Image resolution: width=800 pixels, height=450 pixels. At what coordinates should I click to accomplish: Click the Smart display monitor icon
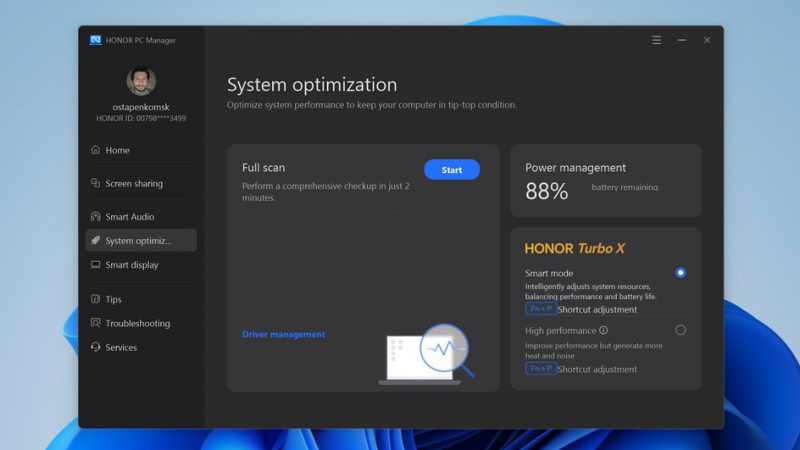(95, 264)
